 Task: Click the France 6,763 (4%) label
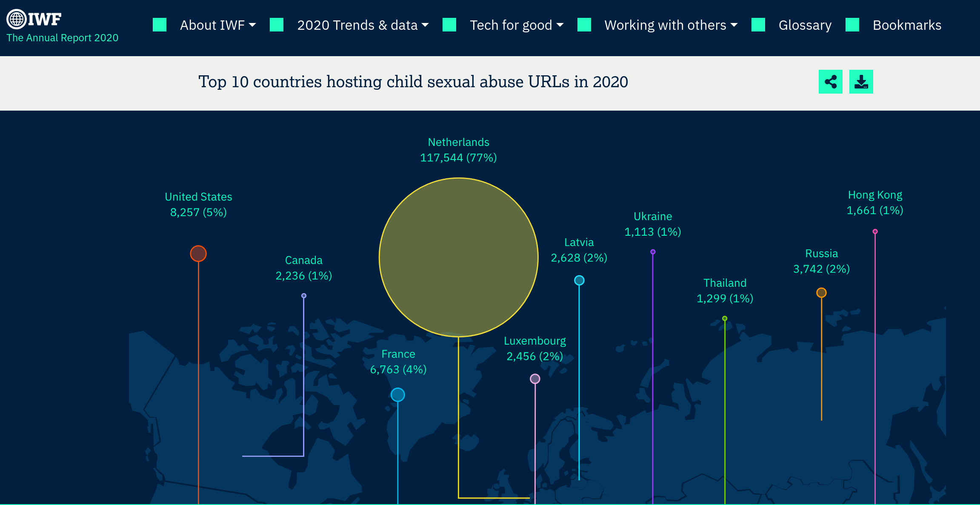pos(398,362)
